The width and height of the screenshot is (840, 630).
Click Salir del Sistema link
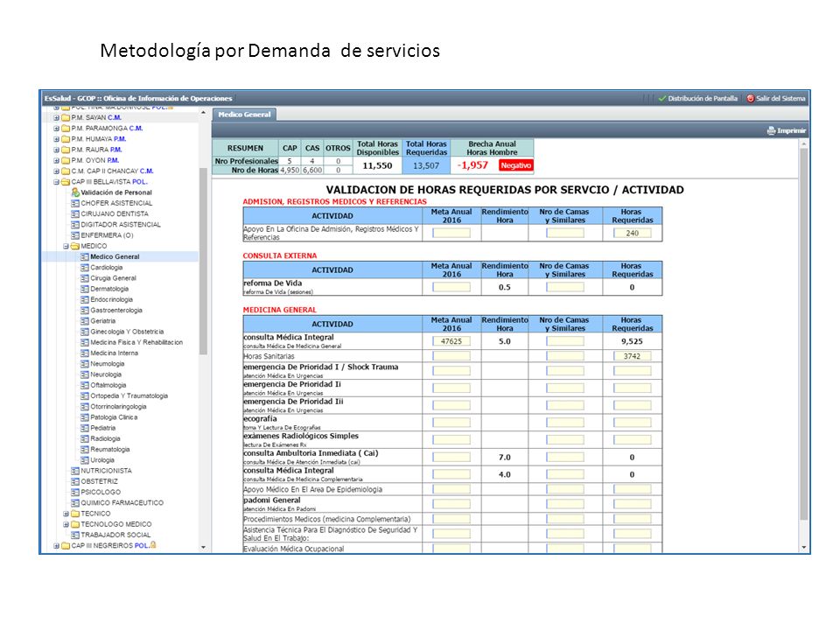pyautogui.click(x=780, y=99)
